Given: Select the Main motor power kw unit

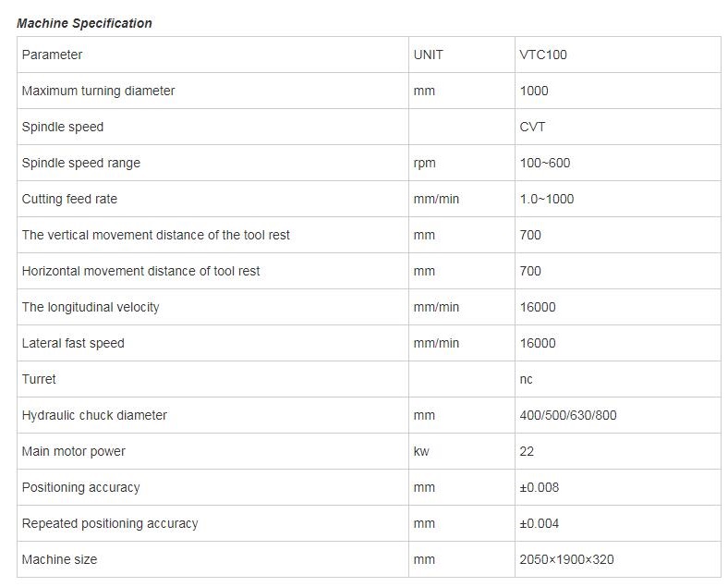Looking at the screenshot, I should click(x=421, y=451).
